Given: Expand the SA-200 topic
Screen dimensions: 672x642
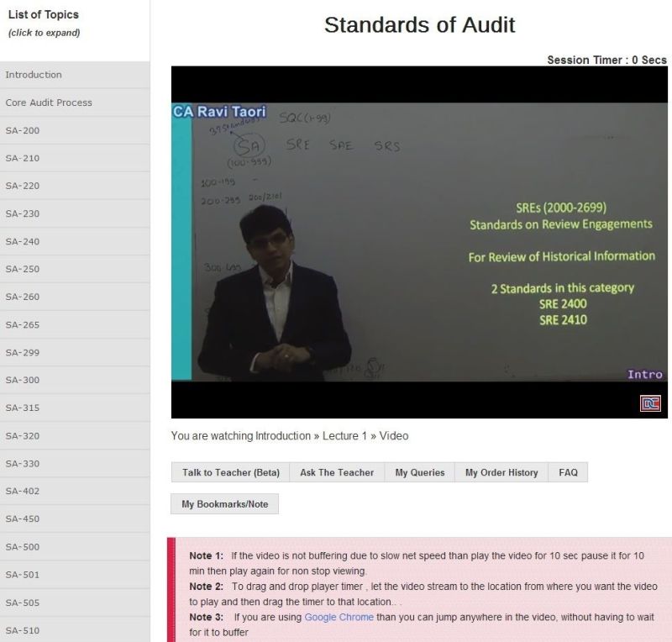Looking at the screenshot, I should [x=23, y=130].
